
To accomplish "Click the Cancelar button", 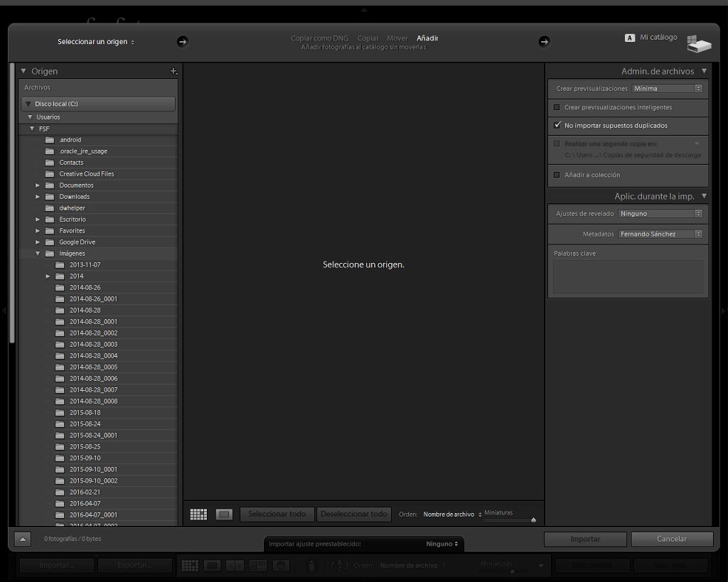I will (x=672, y=539).
